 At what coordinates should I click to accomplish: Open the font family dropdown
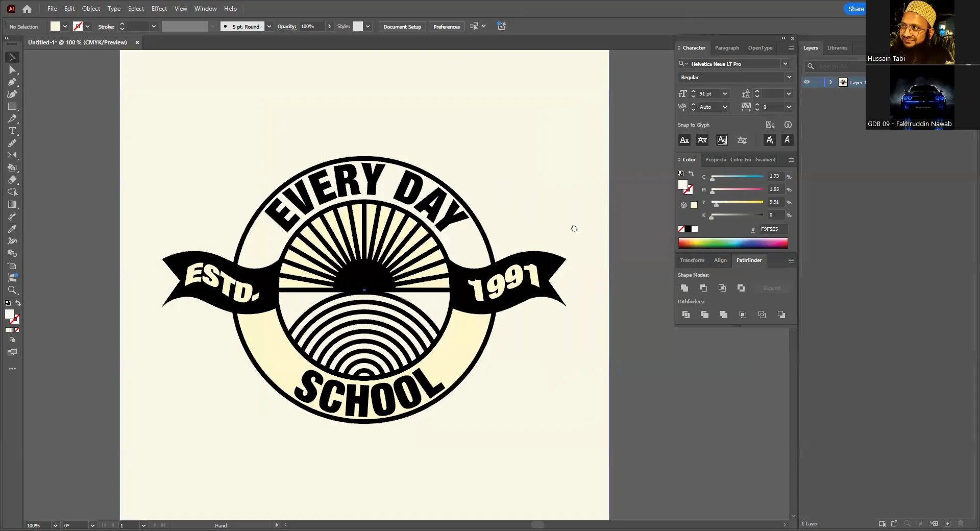pos(785,64)
